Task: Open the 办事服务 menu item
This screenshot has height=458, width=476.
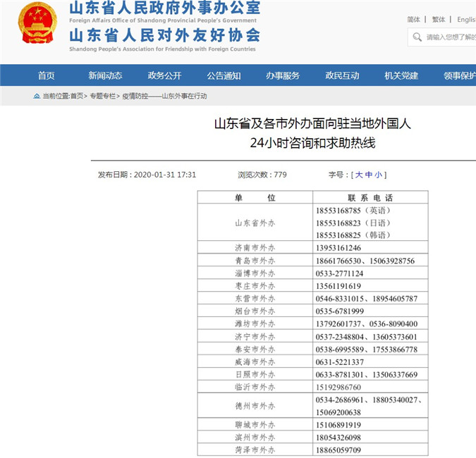Action: 283,75
